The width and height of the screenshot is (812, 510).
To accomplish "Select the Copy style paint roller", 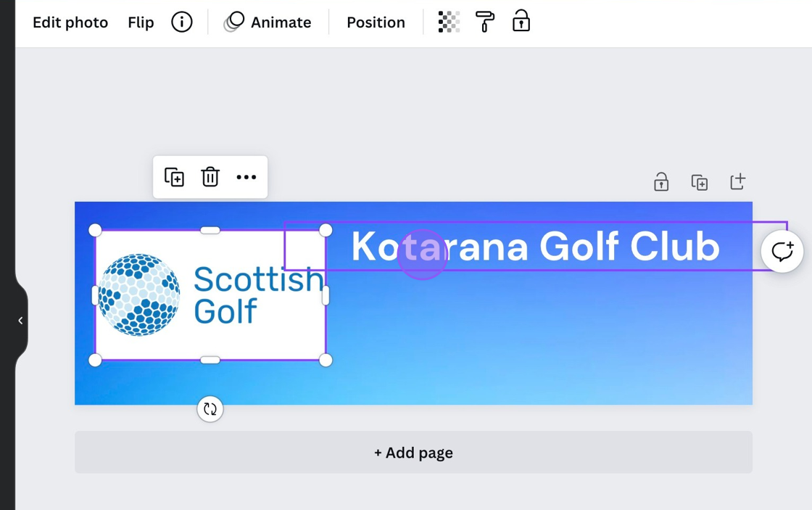I will (x=485, y=22).
